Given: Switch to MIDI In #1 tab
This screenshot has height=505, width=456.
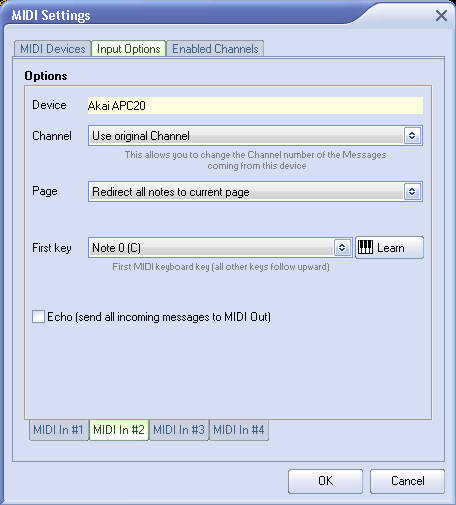Looking at the screenshot, I should click(58, 430).
